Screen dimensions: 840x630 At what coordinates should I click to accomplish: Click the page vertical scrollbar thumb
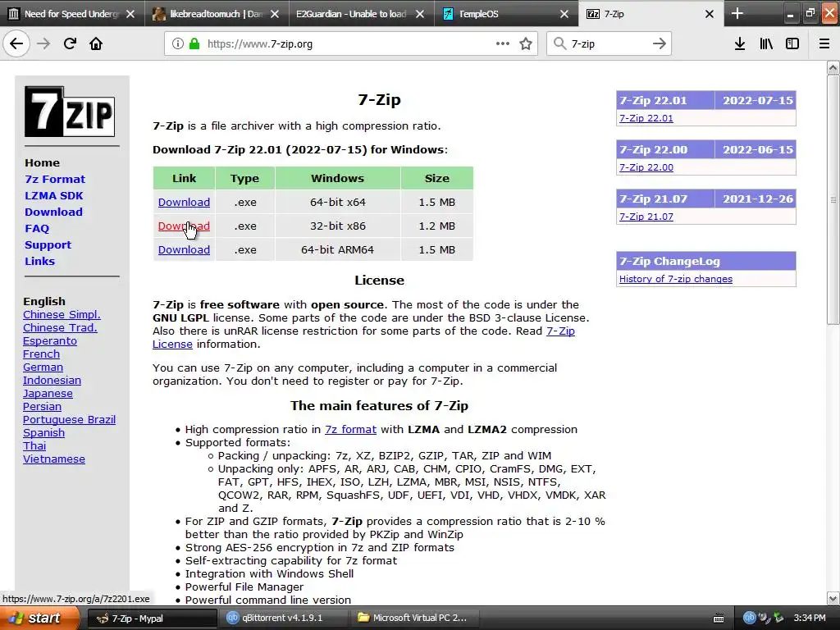point(833,199)
